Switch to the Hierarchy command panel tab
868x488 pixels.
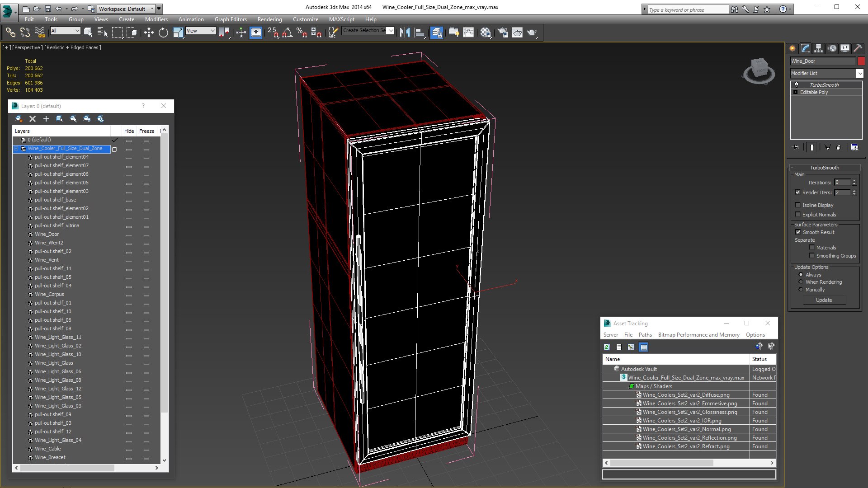[819, 48]
